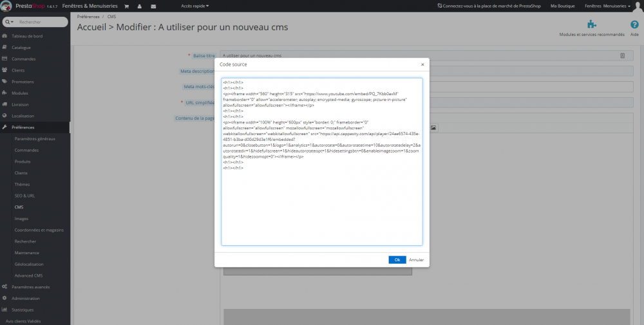Open the search type dropdown magnifier
Image resolution: width=644 pixels, height=325 pixels.
(10, 22)
